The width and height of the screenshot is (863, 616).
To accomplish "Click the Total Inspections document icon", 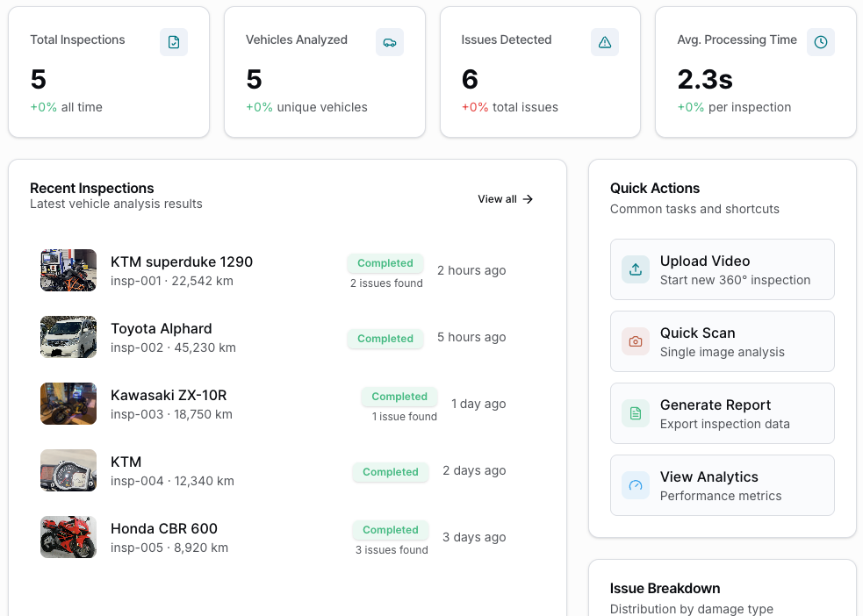I will [x=174, y=42].
